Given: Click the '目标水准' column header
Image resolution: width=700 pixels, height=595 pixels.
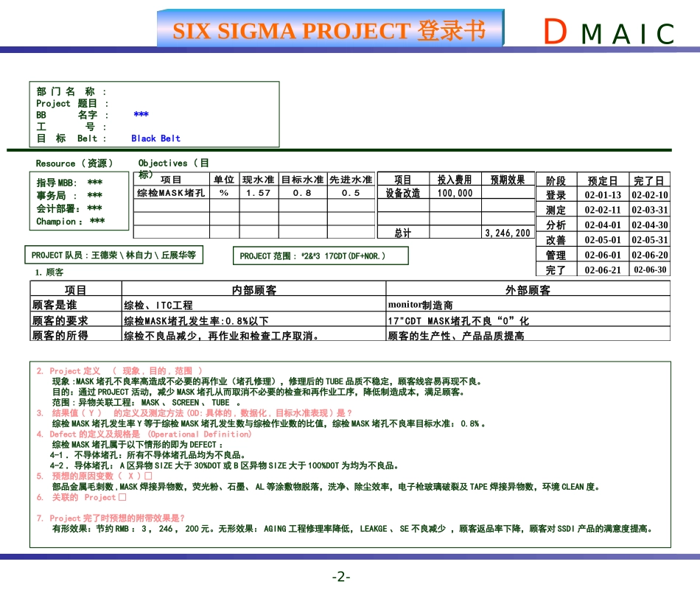Looking at the screenshot, I should click(x=302, y=179).
